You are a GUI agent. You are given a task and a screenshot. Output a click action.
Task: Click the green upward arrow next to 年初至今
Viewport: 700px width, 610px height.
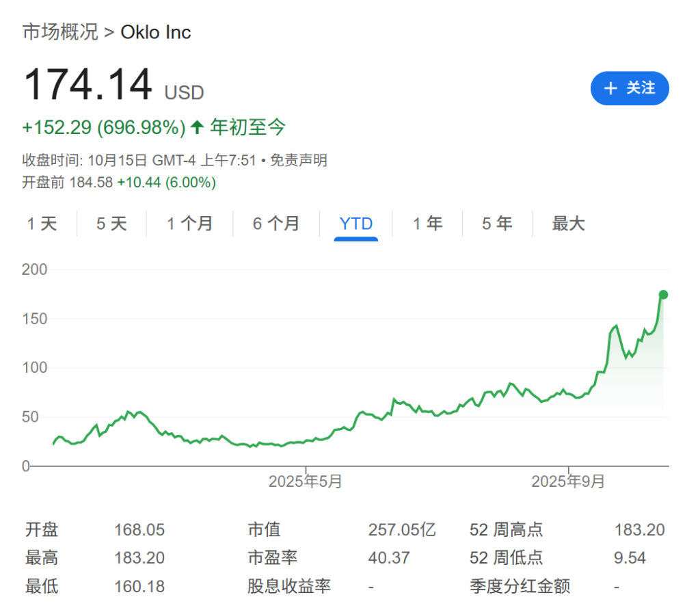point(196,127)
